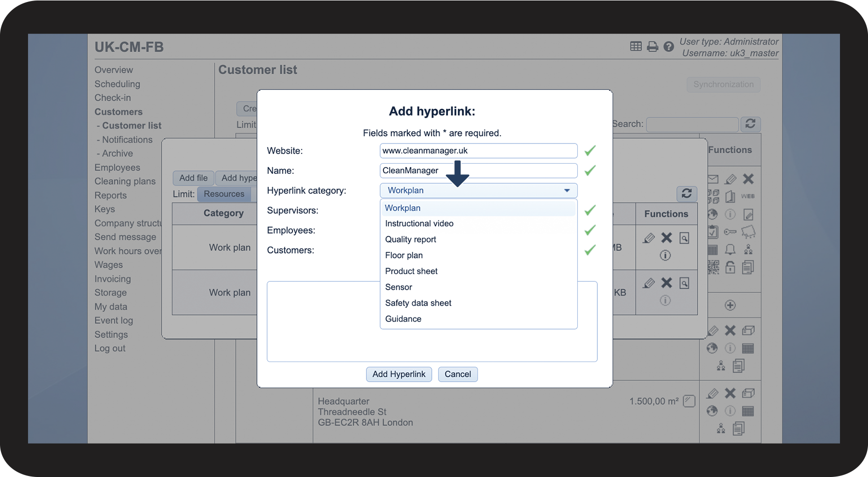Click the WEB function icon
This screenshot has height=477, width=868.
(x=748, y=196)
